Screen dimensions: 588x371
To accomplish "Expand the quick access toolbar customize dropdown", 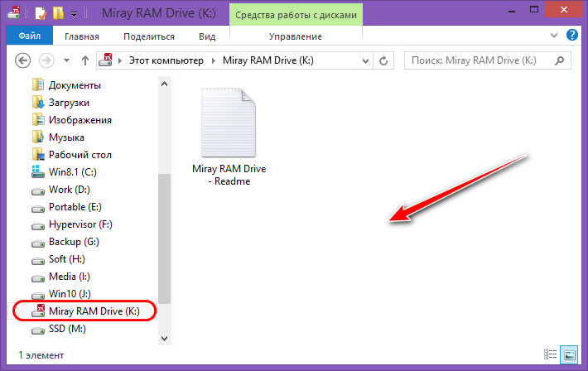I will pyautogui.click(x=74, y=14).
